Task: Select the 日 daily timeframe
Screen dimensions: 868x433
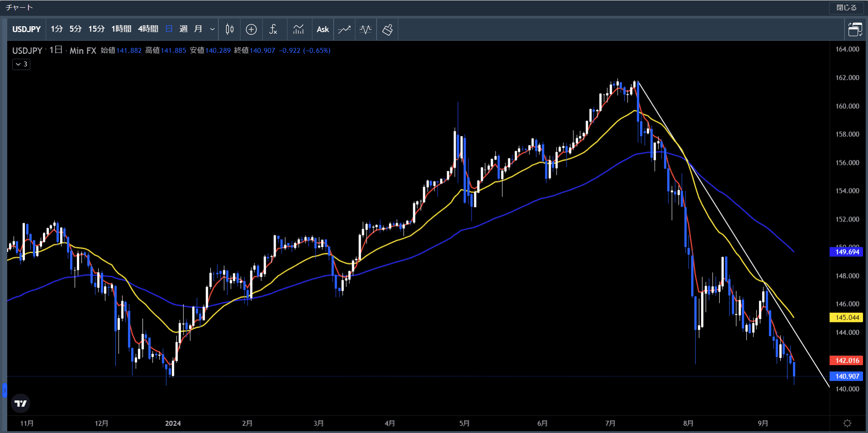Action: 169,29
